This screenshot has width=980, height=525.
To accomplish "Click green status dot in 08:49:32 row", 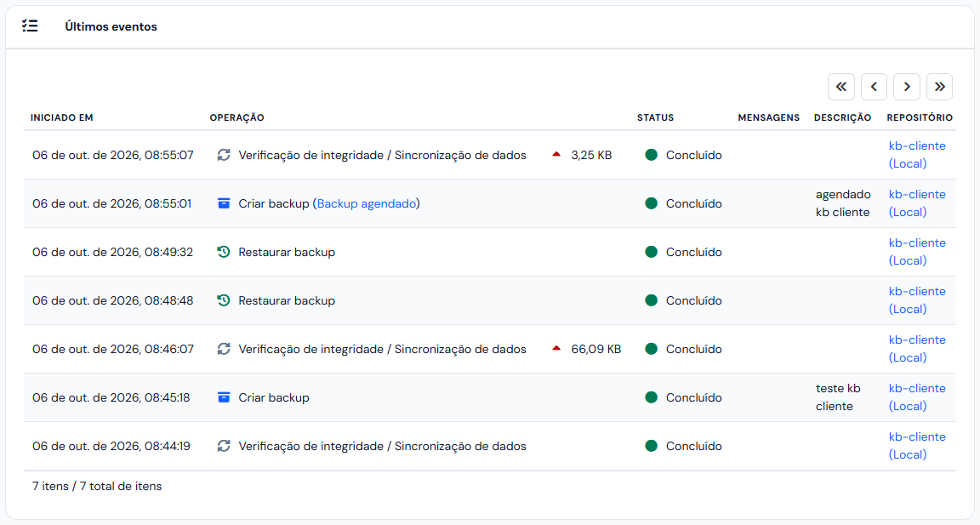I will (x=652, y=252).
